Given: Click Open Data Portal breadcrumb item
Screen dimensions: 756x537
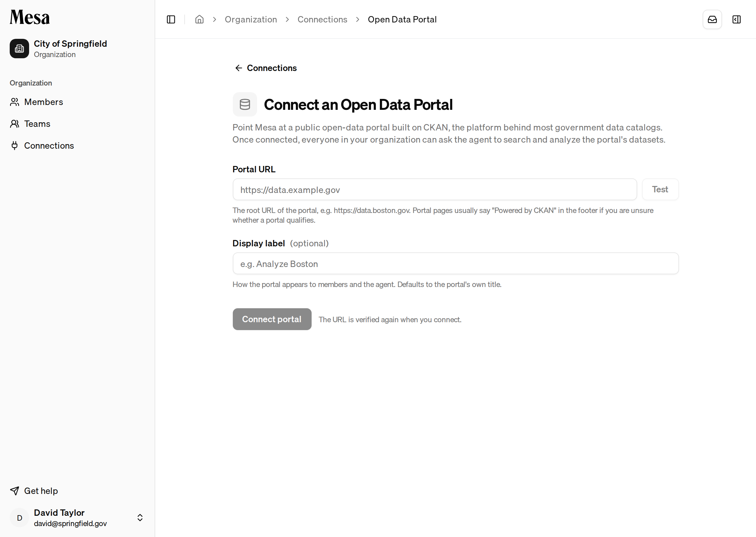Looking at the screenshot, I should click(x=402, y=19).
